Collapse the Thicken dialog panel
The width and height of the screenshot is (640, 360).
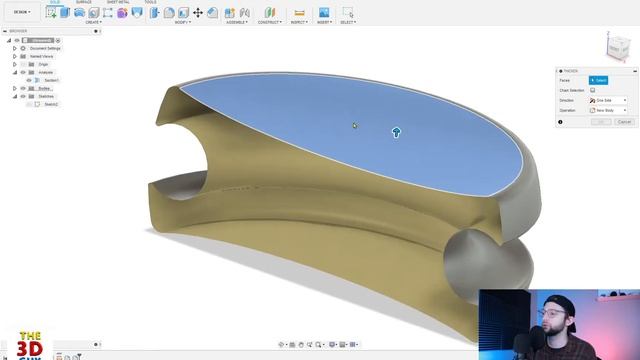point(635,71)
